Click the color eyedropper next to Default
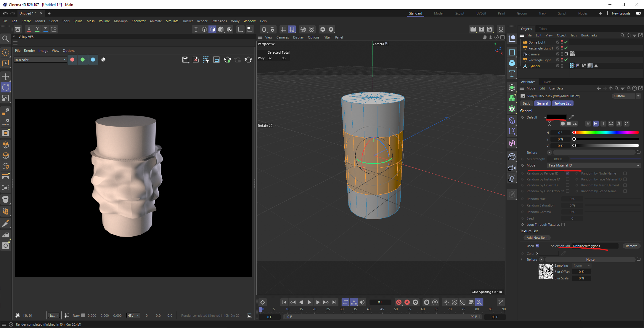The height and width of the screenshot is (328, 644). [x=571, y=117]
